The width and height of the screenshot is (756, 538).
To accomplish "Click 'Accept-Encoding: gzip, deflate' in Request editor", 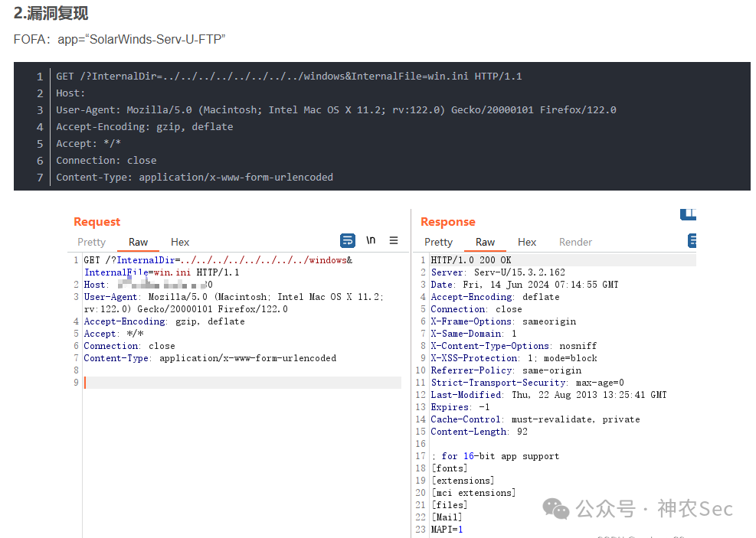I will (165, 321).
